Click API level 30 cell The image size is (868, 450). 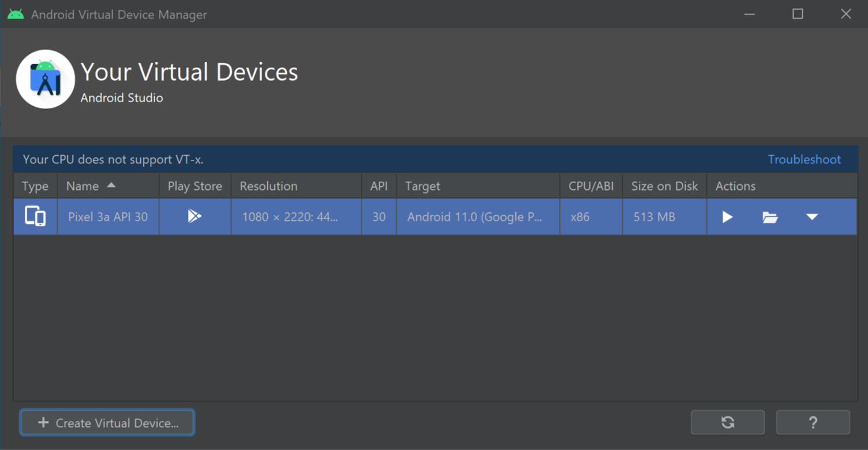379,217
